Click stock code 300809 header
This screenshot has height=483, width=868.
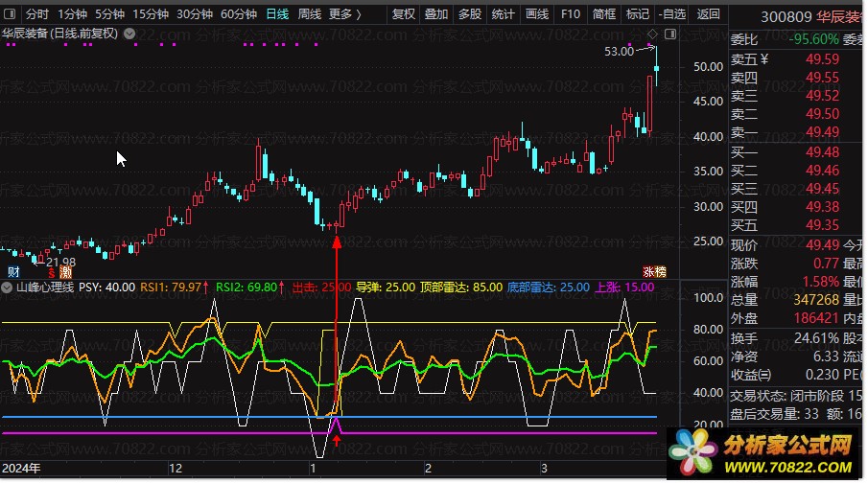click(786, 17)
